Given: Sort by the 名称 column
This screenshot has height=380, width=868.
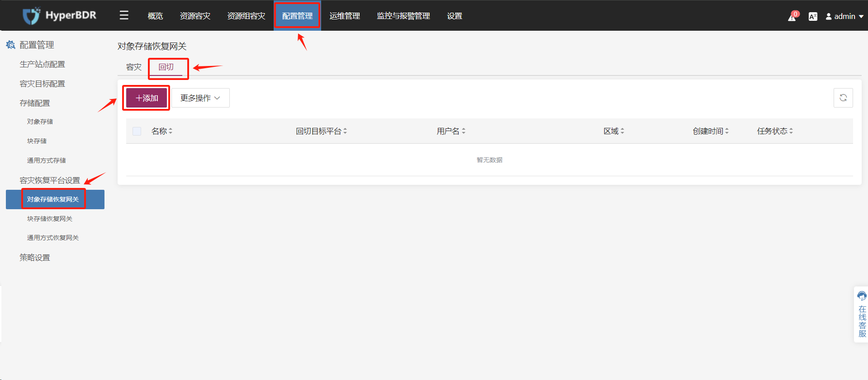Looking at the screenshot, I should (162, 131).
